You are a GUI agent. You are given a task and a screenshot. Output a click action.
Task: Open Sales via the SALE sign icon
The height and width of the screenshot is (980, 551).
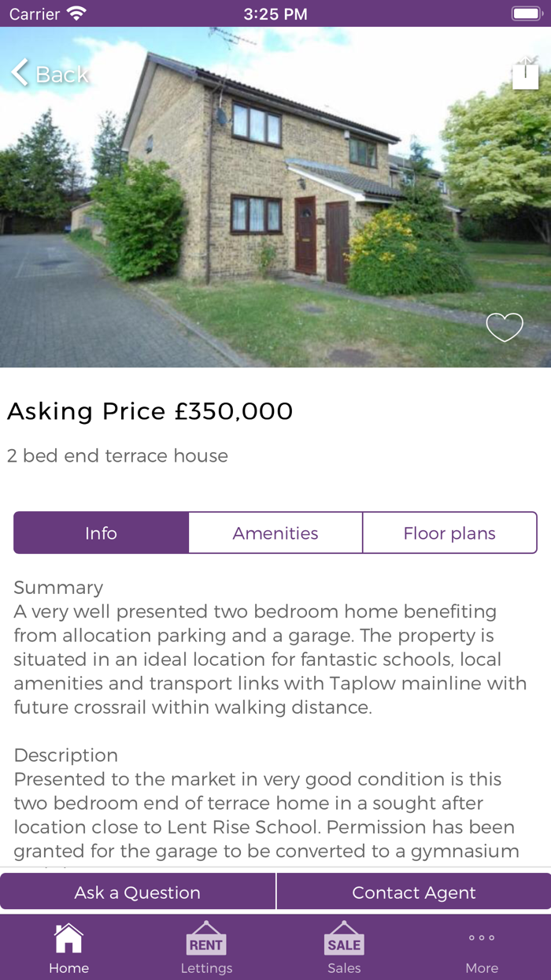(344, 939)
